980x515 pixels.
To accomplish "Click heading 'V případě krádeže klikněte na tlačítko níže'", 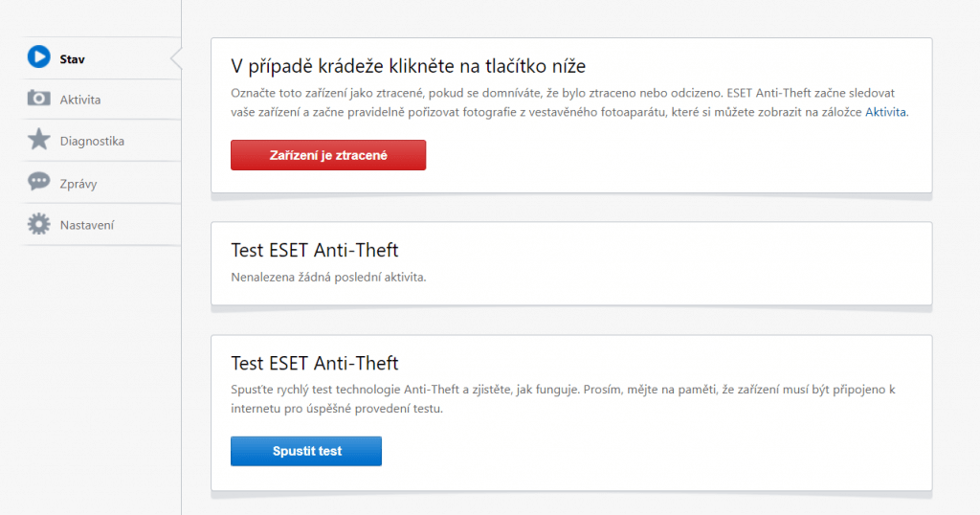I will coord(408,66).
